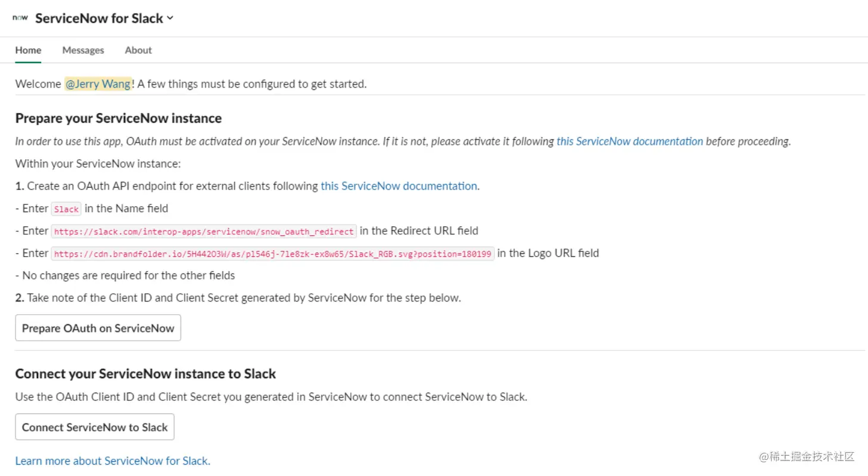Switch to the Home tab
Image resolution: width=868 pixels, height=476 pixels.
[28, 50]
